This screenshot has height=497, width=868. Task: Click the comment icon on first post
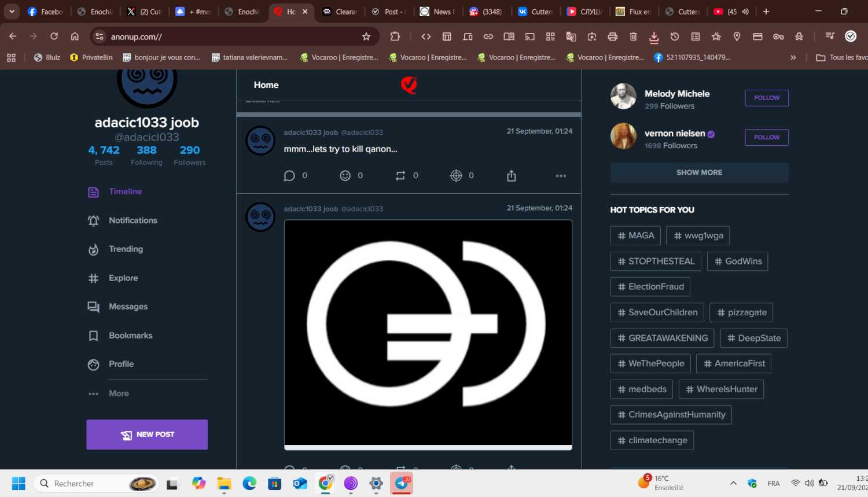pyautogui.click(x=289, y=176)
